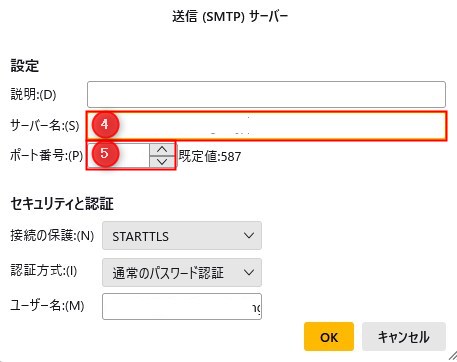Click the キャンセル button

[x=404, y=337]
